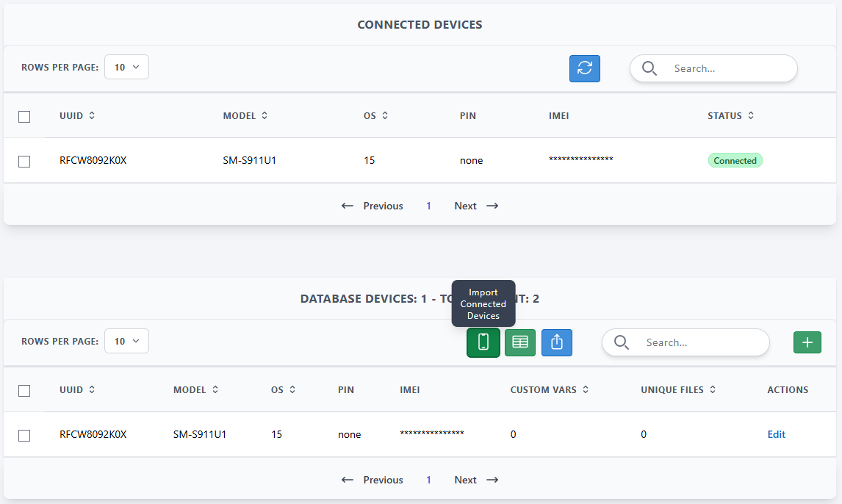The height and width of the screenshot is (504, 842).
Task: Select all database devices header checkbox
Action: coord(24,391)
